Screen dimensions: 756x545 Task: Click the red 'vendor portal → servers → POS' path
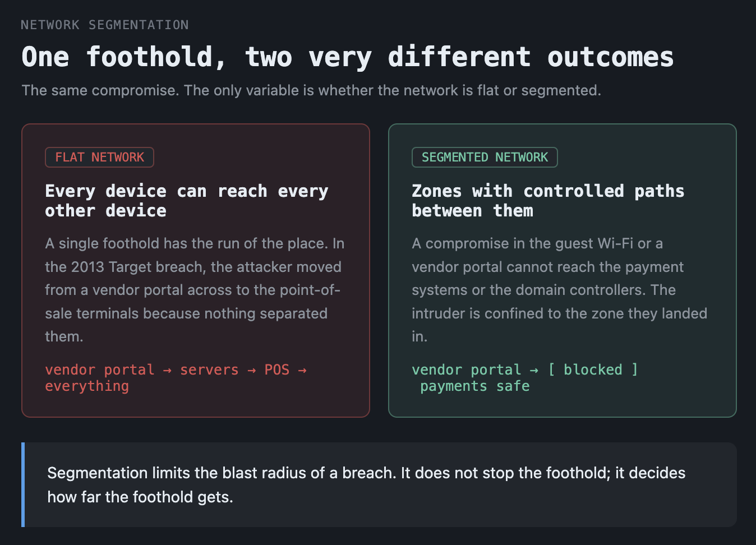click(167, 370)
